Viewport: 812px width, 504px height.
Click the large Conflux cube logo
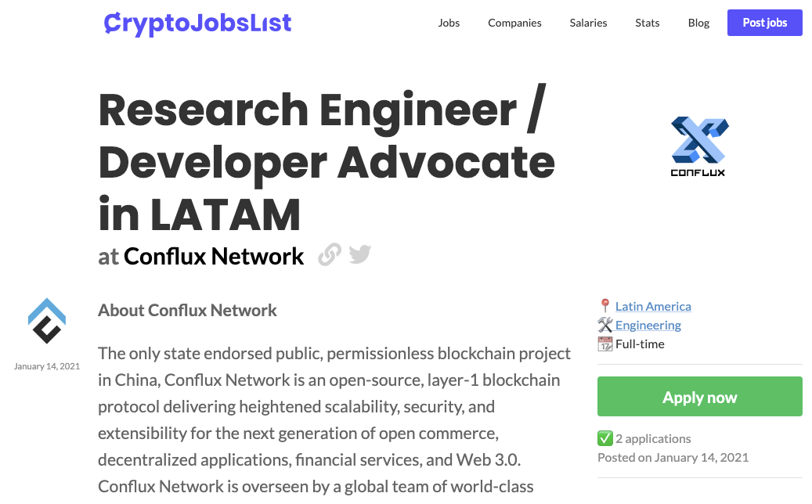(698, 146)
